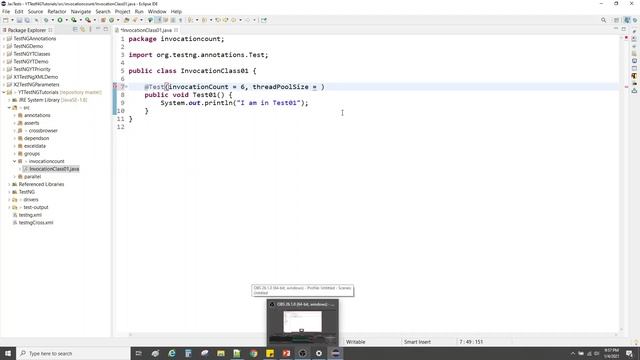Open the Search menu

(x=103, y=11)
